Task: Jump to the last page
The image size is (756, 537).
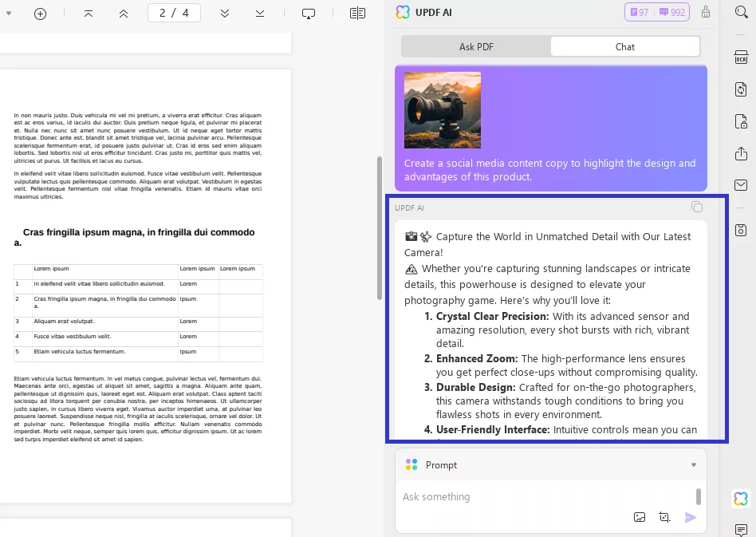Action: (260, 14)
